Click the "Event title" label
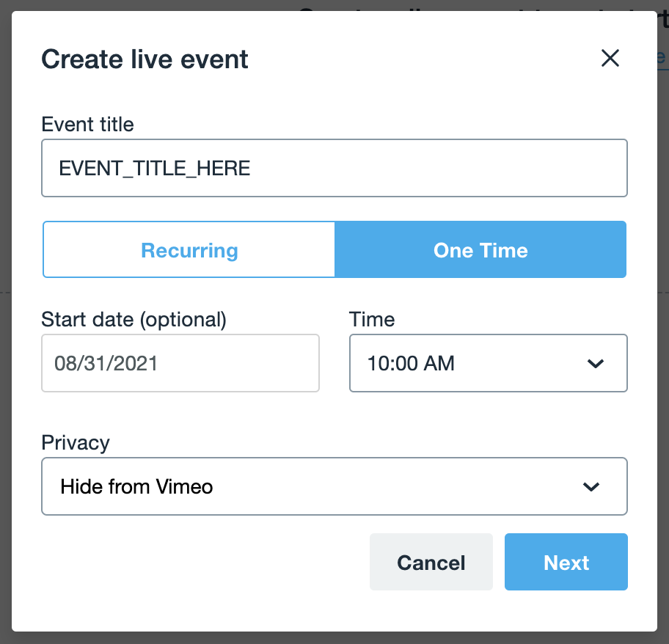 [x=87, y=124]
